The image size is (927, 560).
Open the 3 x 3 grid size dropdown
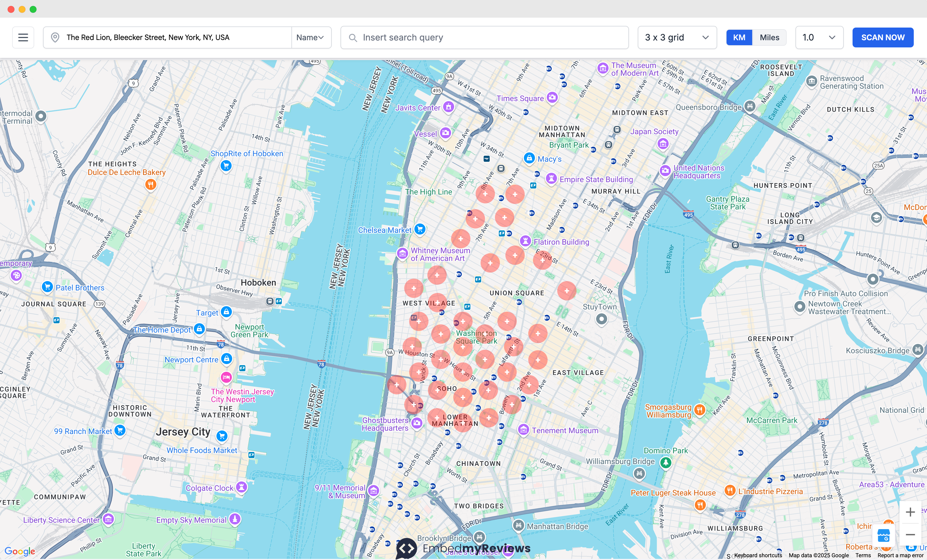tap(677, 37)
